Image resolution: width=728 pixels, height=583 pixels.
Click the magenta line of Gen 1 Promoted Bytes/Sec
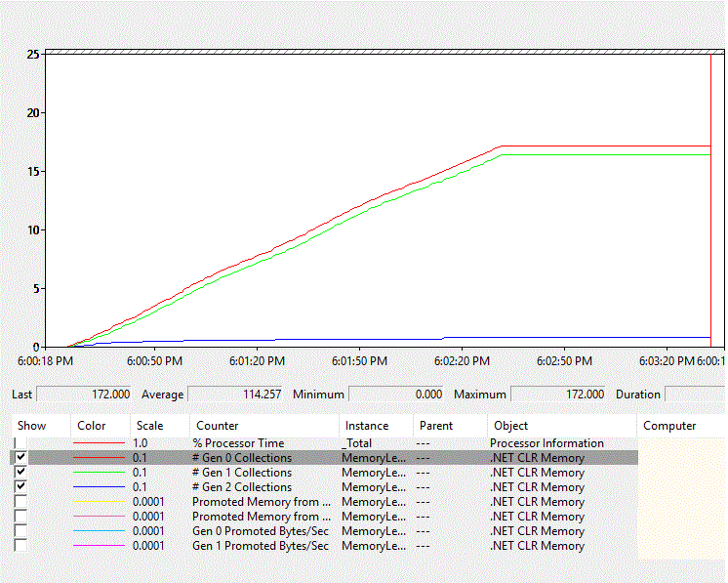click(99, 545)
